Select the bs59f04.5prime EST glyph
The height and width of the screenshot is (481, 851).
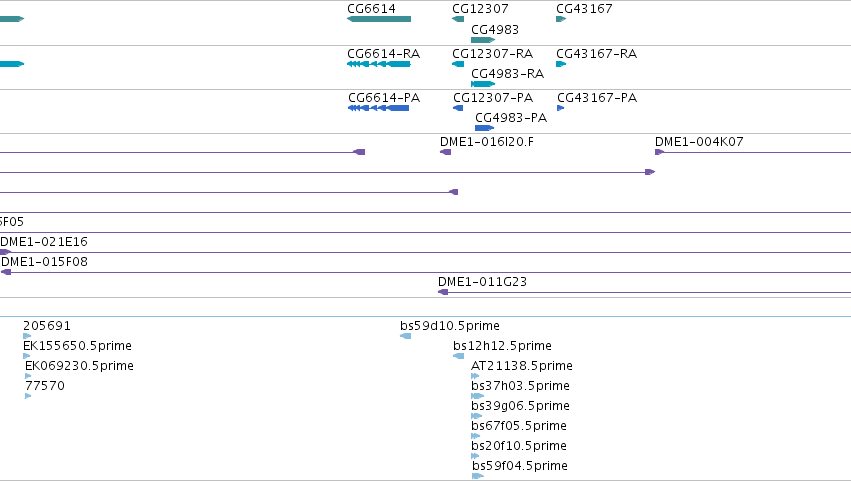coord(478,476)
